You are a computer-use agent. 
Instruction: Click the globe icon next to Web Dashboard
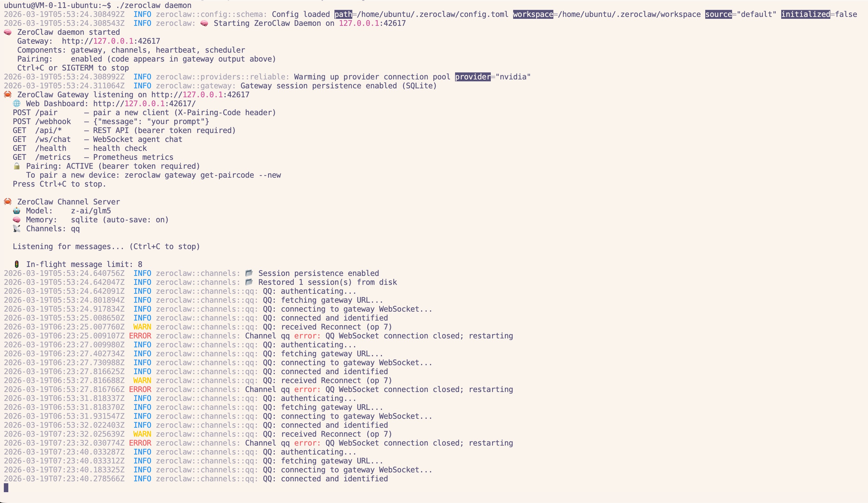click(17, 104)
